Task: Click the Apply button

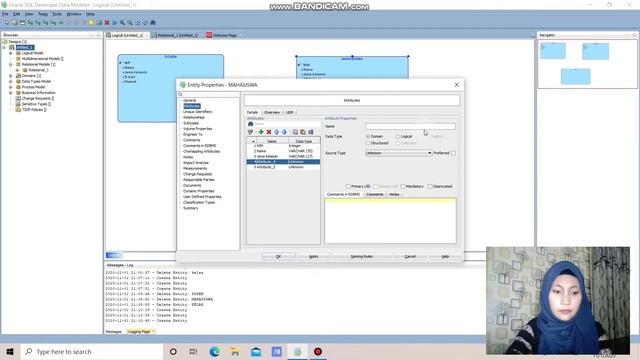Action: (x=313, y=256)
